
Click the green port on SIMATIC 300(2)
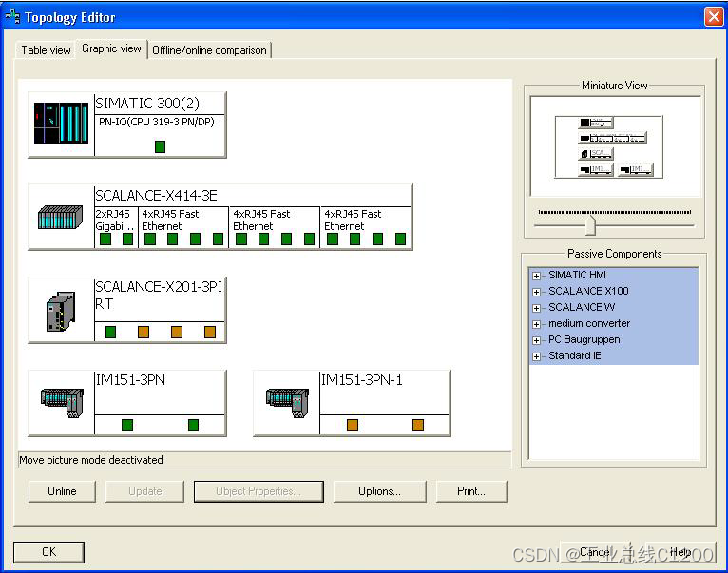pyautogui.click(x=160, y=146)
